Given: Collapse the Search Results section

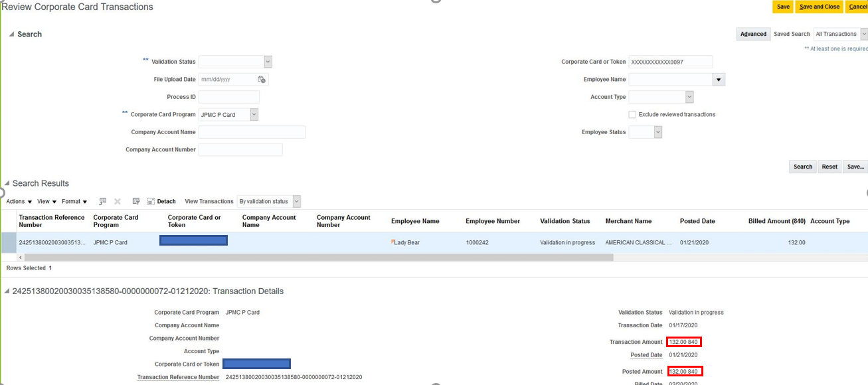Looking at the screenshot, I should 6,183.
